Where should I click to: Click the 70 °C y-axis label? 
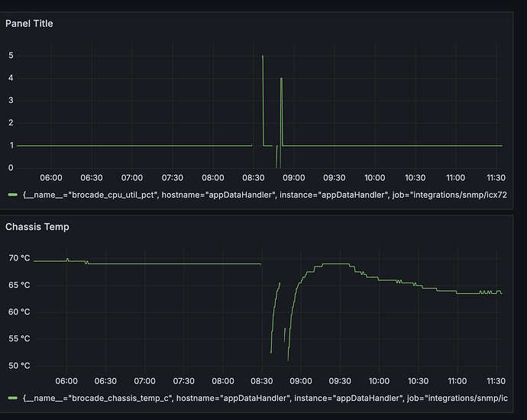point(19,258)
